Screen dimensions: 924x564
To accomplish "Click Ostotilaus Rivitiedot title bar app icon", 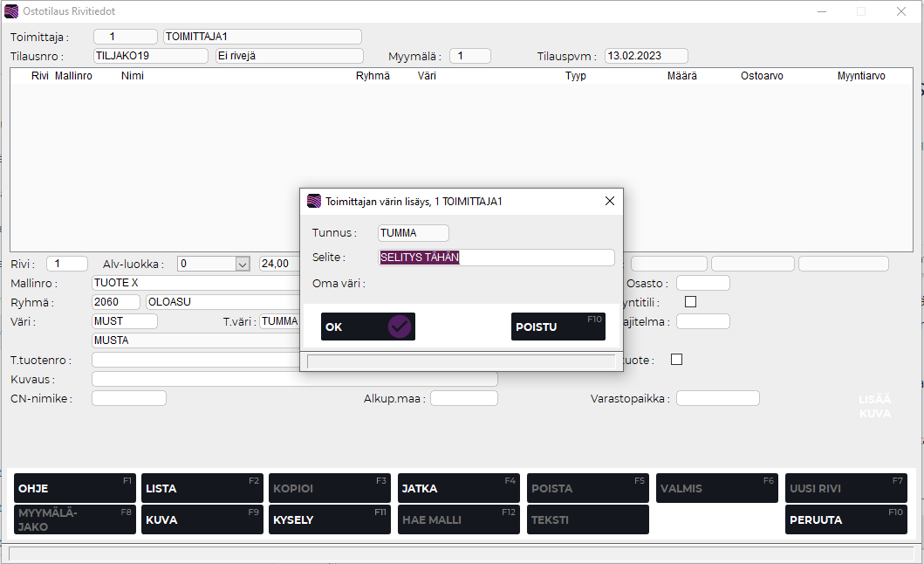I will tap(11, 11).
